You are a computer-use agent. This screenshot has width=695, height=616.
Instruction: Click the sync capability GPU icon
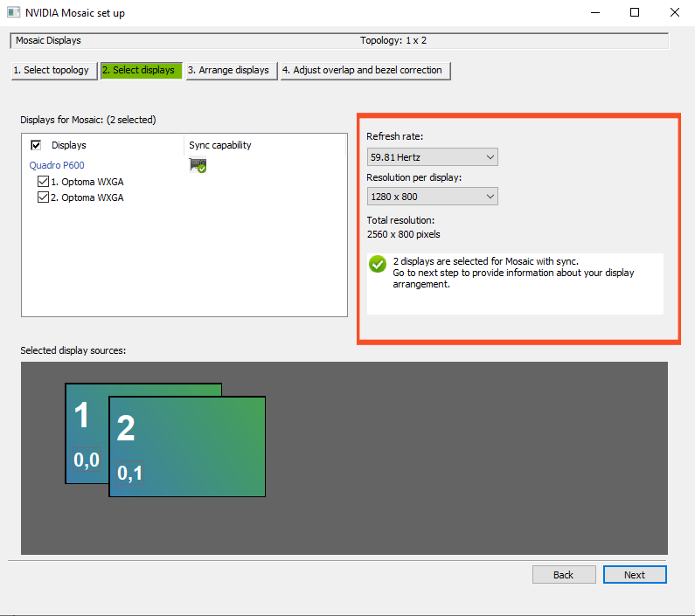[198, 165]
